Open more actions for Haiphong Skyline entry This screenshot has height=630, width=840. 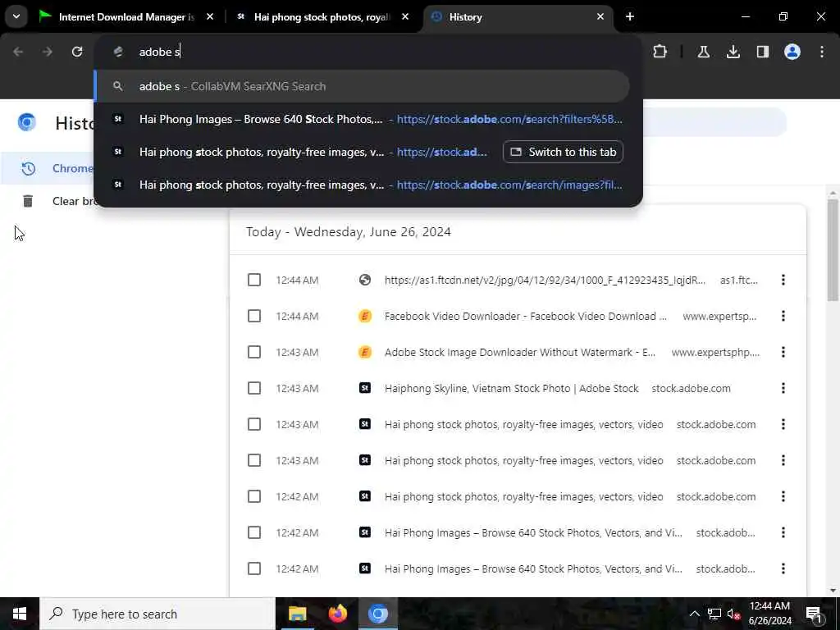(783, 388)
